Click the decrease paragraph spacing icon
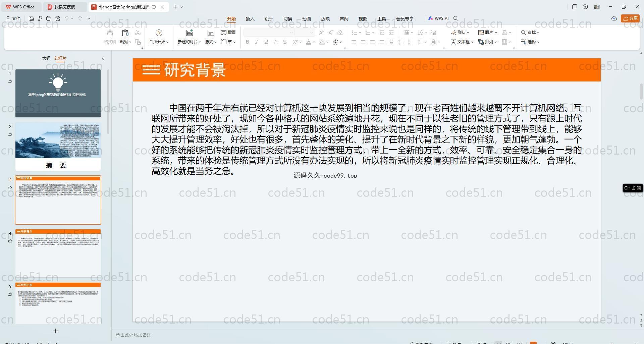The height and width of the screenshot is (344, 644). [x=410, y=42]
